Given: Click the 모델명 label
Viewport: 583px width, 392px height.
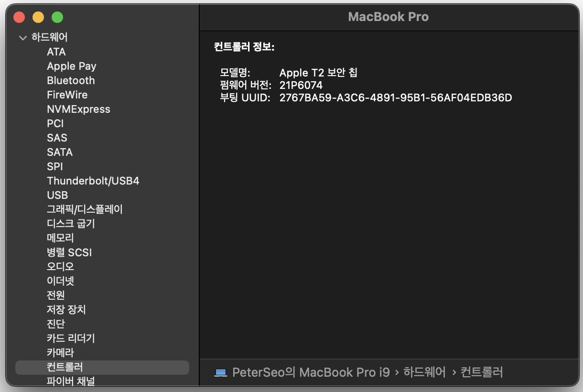Looking at the screenshot, I should [235, 73].
